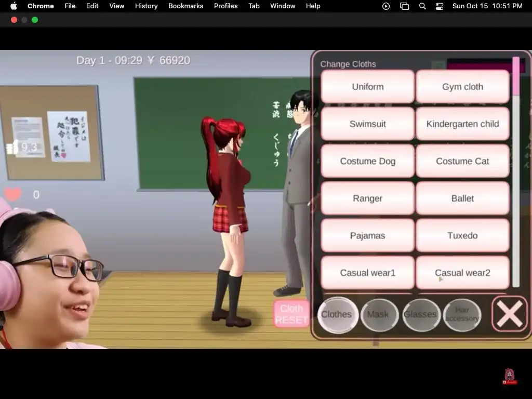Pick the Casual wear1 outfit
Viewport: 532px width, 399px height.
pyautogui.click(x=367, y=273)
